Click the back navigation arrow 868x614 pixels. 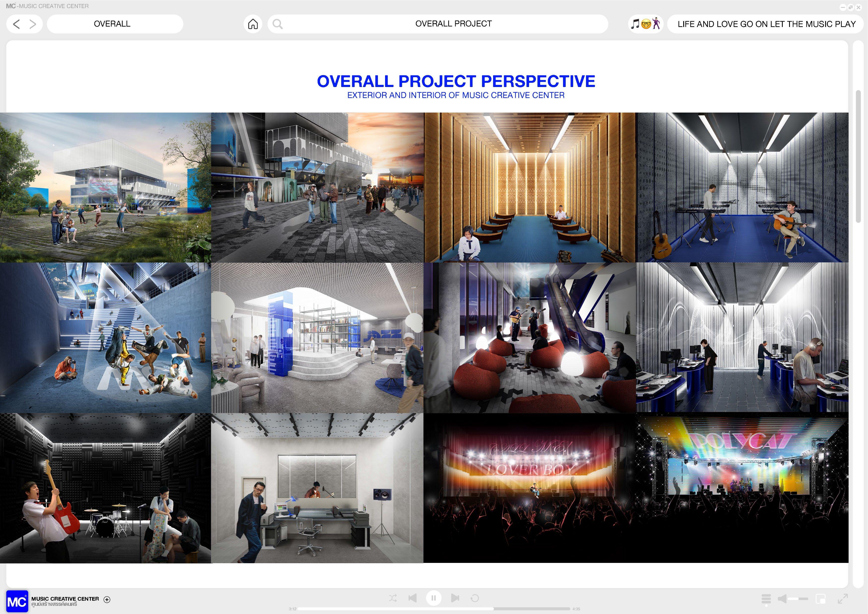(x=16, y=24)
